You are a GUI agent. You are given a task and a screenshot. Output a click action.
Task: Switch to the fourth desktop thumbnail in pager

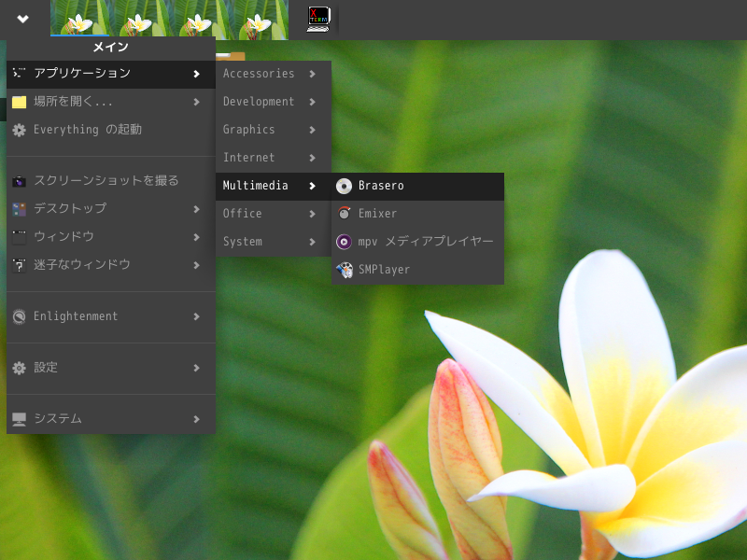pos(259,18)
